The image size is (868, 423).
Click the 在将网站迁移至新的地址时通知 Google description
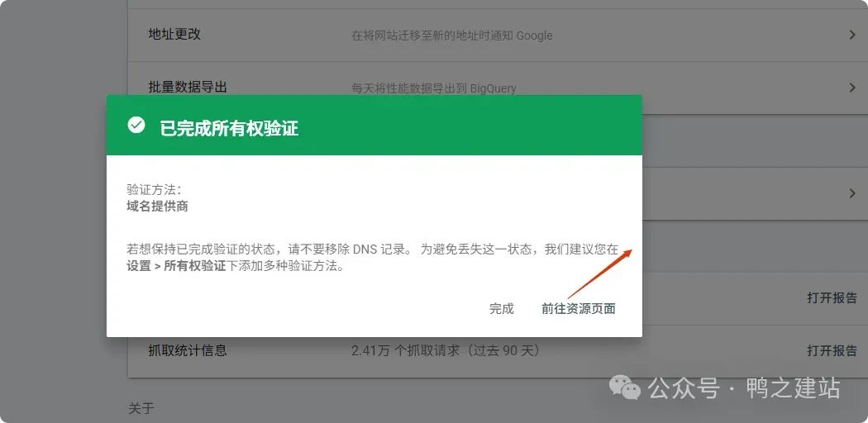(x=451, y=36)
